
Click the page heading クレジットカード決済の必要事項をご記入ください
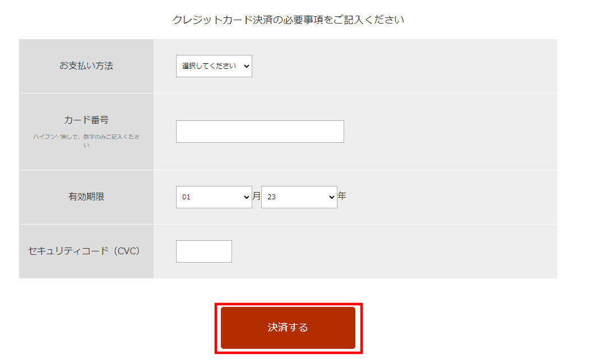click(288, 20)
